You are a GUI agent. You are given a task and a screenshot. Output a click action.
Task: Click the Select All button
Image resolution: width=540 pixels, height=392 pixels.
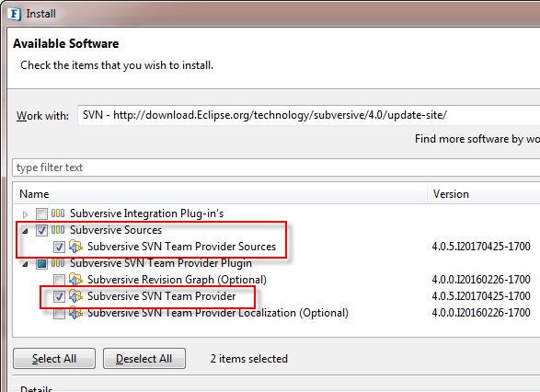click(54, 359)
